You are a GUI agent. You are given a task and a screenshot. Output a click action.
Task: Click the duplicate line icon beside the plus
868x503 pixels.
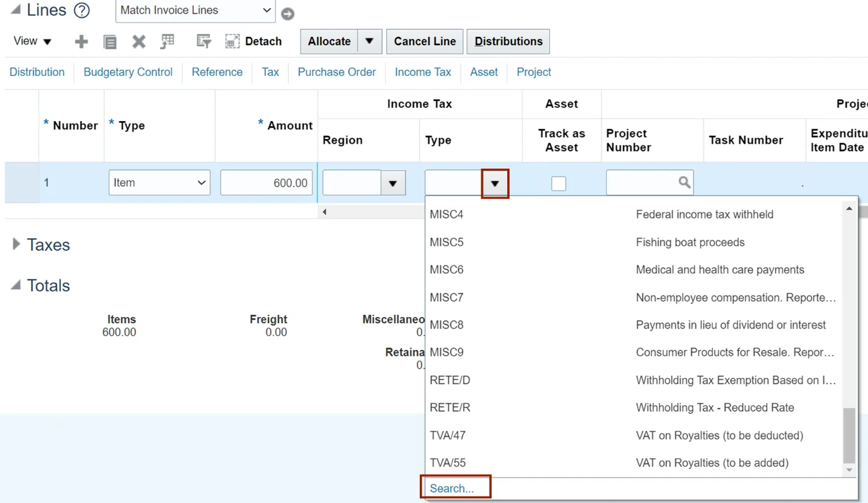coord(109,42)
